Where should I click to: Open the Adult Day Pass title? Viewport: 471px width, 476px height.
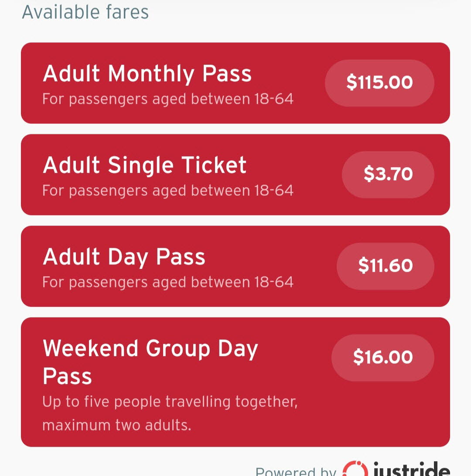pos(124,257)
